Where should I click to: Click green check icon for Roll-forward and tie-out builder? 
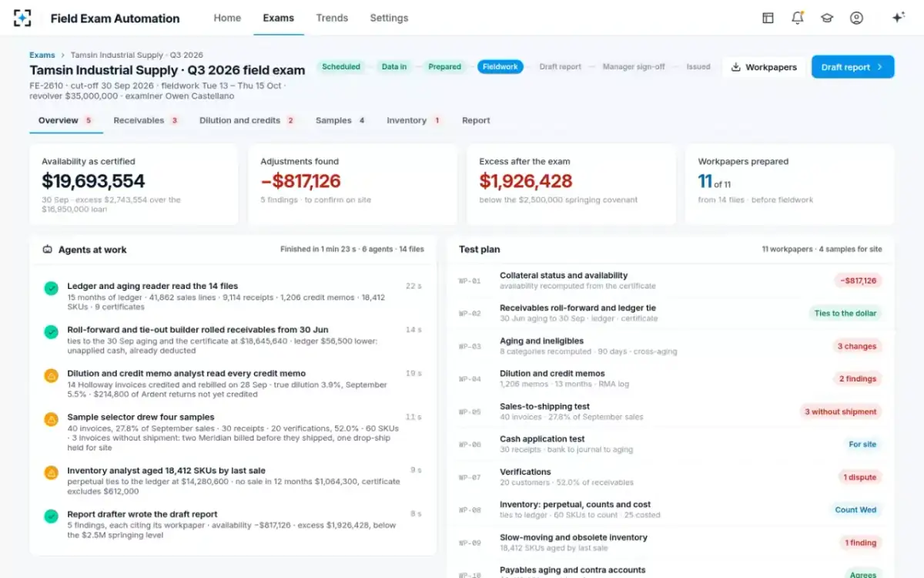coord(51,332)
